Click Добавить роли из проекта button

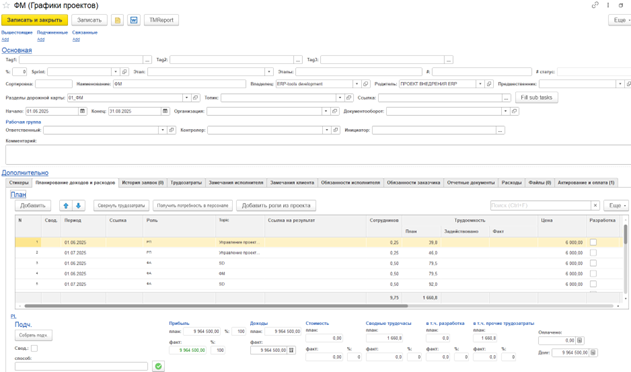pyautogui.click(x=276, y=206)
